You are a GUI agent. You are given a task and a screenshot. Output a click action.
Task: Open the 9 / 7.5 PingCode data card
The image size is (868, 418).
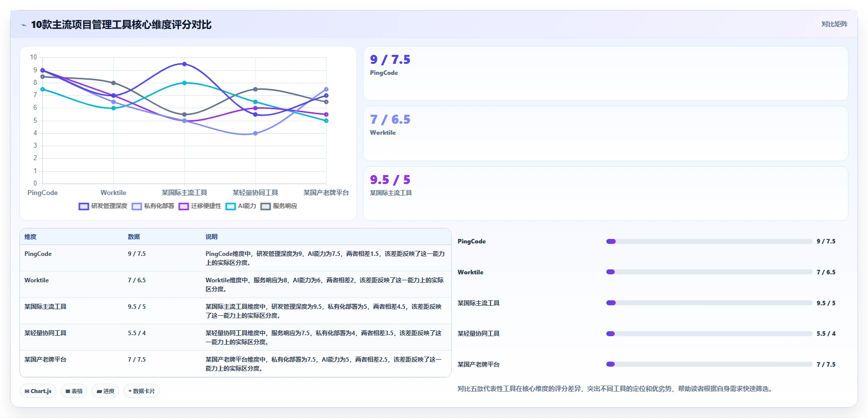pos(605,73)
